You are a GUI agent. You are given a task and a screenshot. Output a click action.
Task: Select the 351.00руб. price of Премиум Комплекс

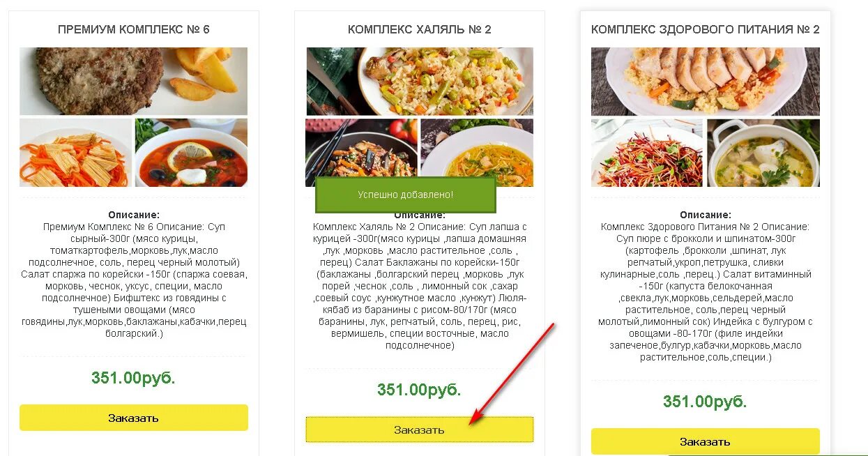(133, 378)
